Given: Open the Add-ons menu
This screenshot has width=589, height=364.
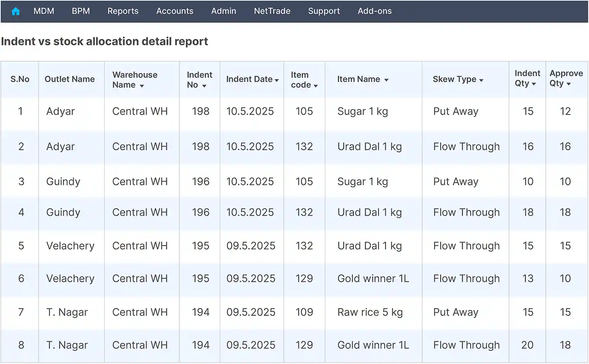Looking at the screenshot, I should tap(375, 11).
